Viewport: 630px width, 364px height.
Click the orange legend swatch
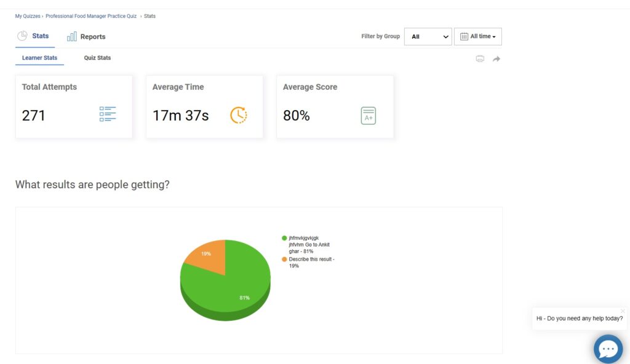[x=284, y=259]
